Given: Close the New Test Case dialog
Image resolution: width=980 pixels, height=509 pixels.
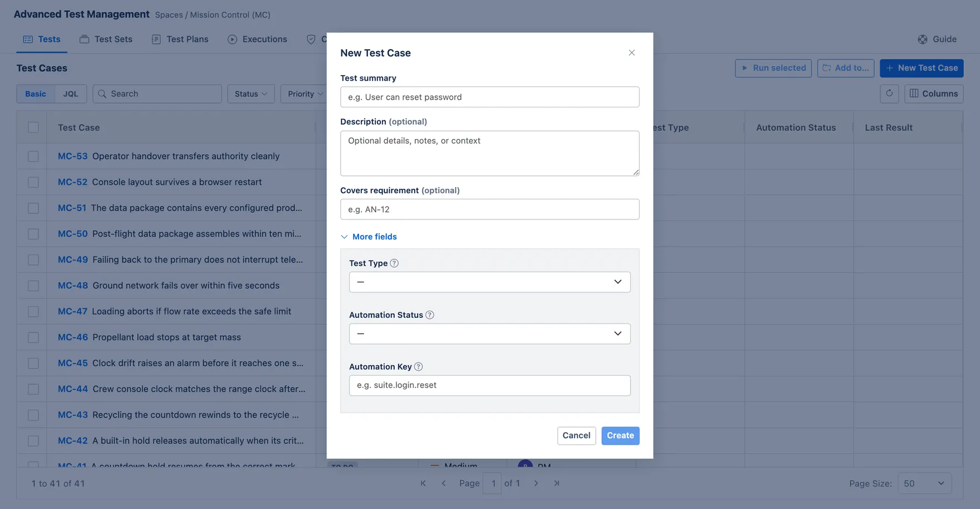Looking at the screenshot, I should click(x=631, y=53).
